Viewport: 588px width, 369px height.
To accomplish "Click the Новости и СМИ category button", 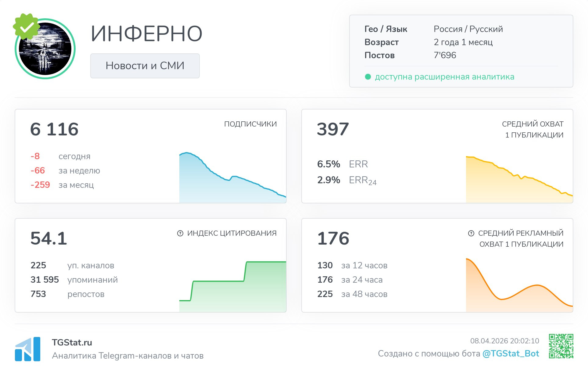I will 145,66.
